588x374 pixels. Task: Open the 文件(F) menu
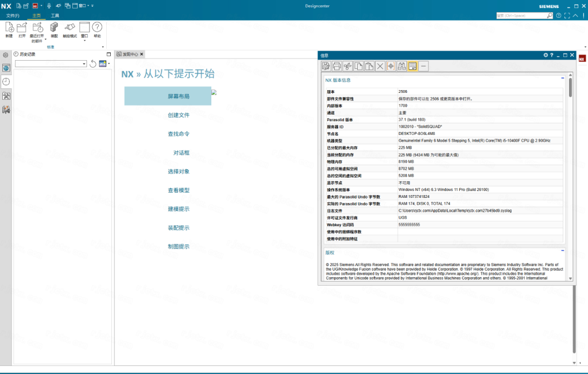click(13, 15)
